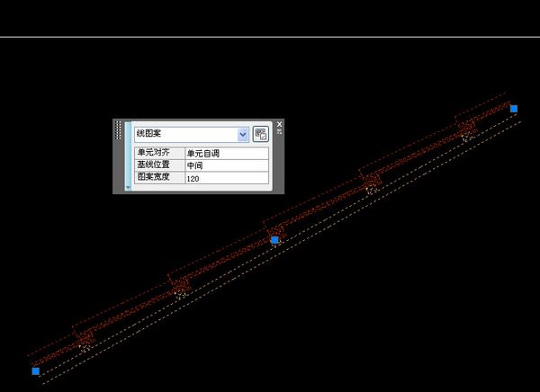Expand panel with bottom-left arrow
This screenshot has height=392, width=540.
(128, 187)
